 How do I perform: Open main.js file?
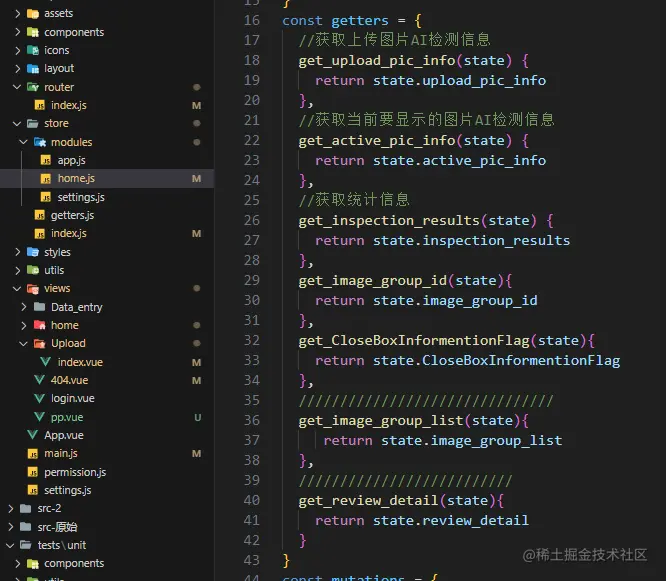(x=61, y=454)
